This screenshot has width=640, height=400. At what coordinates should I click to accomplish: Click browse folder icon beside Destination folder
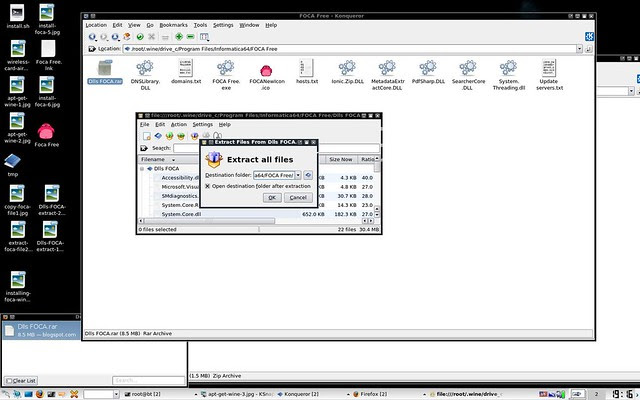pos(308,175)
